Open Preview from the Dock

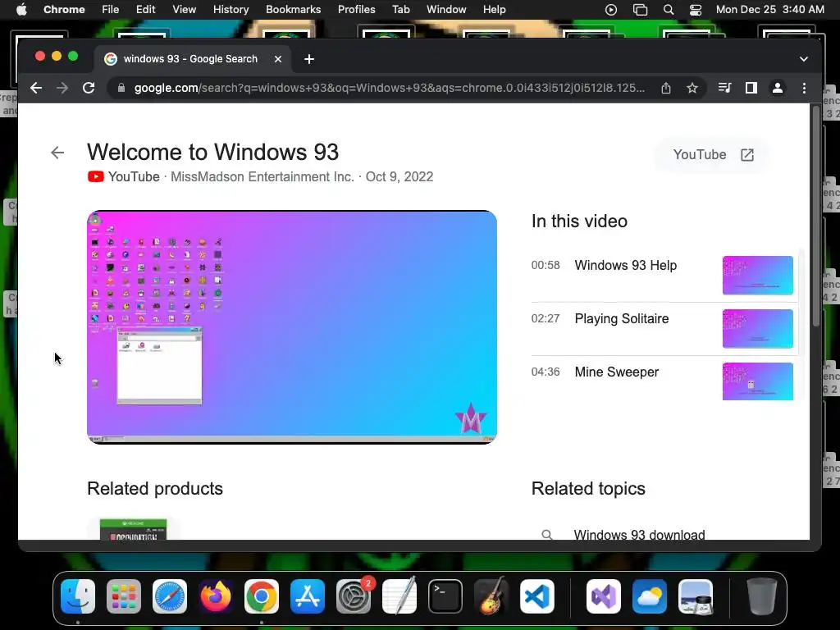696,596
